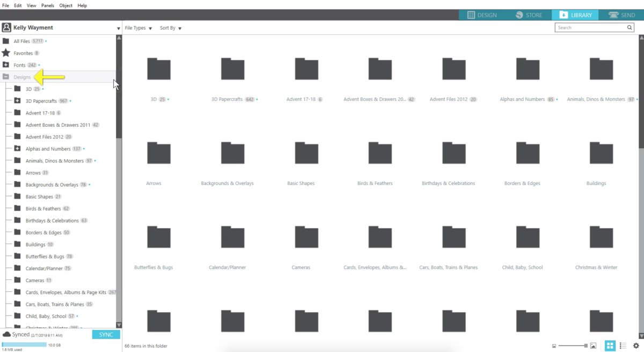Open Child, Baby, School folder in grid
The width and height of the screenshot is (644, 352).
coord(528,236)
